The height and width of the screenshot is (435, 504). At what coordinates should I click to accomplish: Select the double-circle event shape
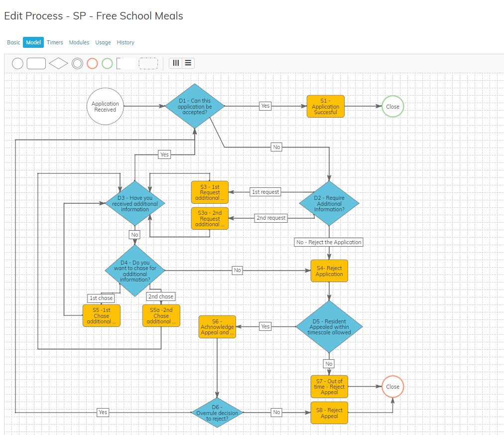click(x=77, y=63)
